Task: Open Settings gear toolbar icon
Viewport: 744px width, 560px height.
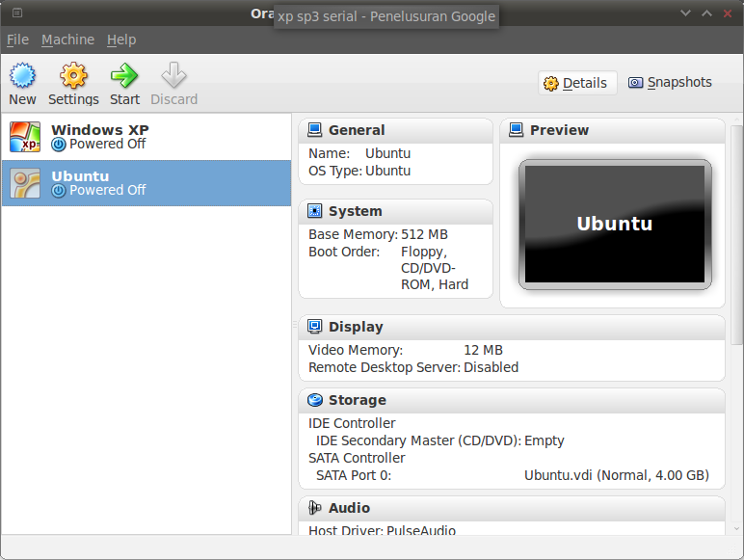Action: [73, 75]
